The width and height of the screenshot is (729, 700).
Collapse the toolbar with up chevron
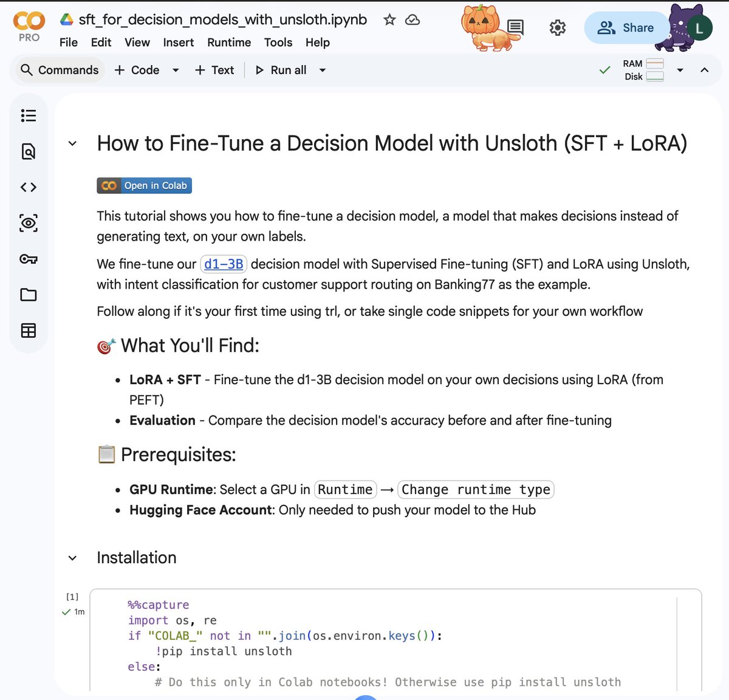[705, 70]
